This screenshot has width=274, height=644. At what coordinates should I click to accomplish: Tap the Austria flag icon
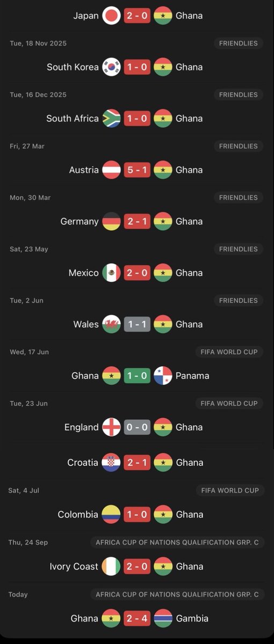111,170
